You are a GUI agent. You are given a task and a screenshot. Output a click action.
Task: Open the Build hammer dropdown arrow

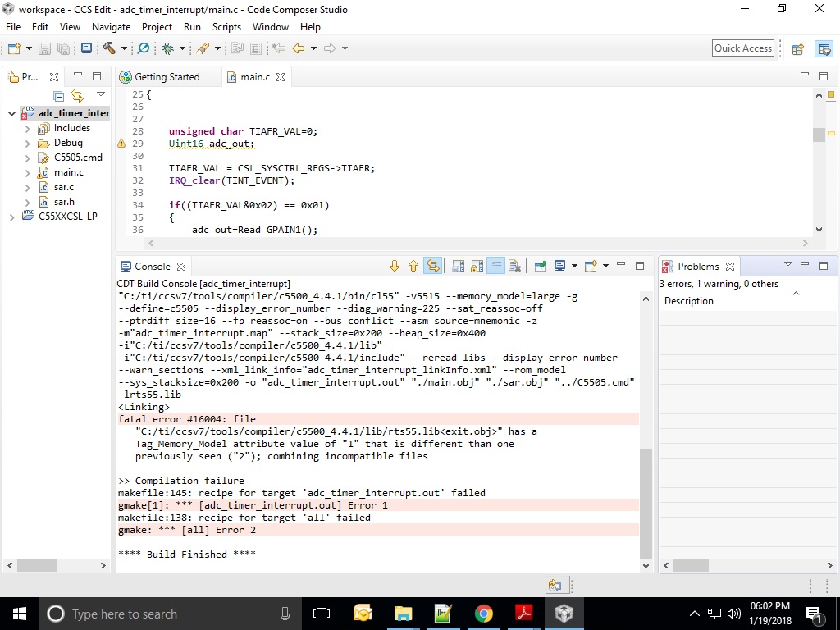(x=124, y=48)
